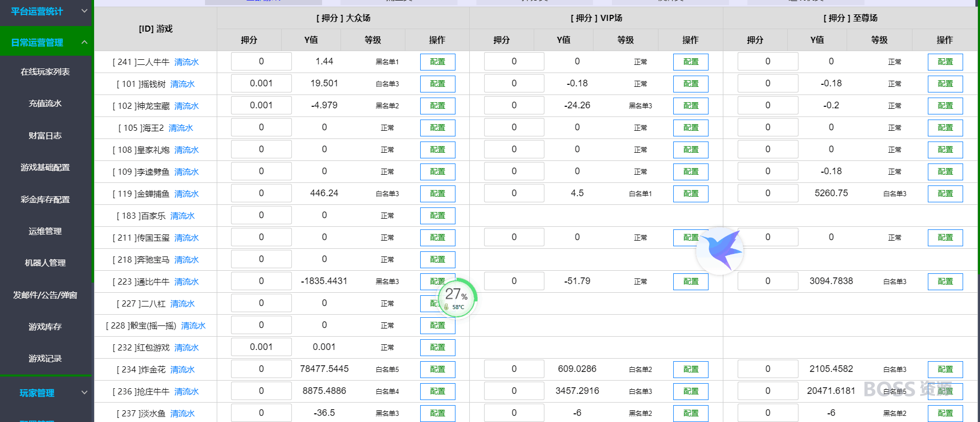Click 清流水 link for 神龙宝藏
980x422 pixels.
(x=187, y=106)
